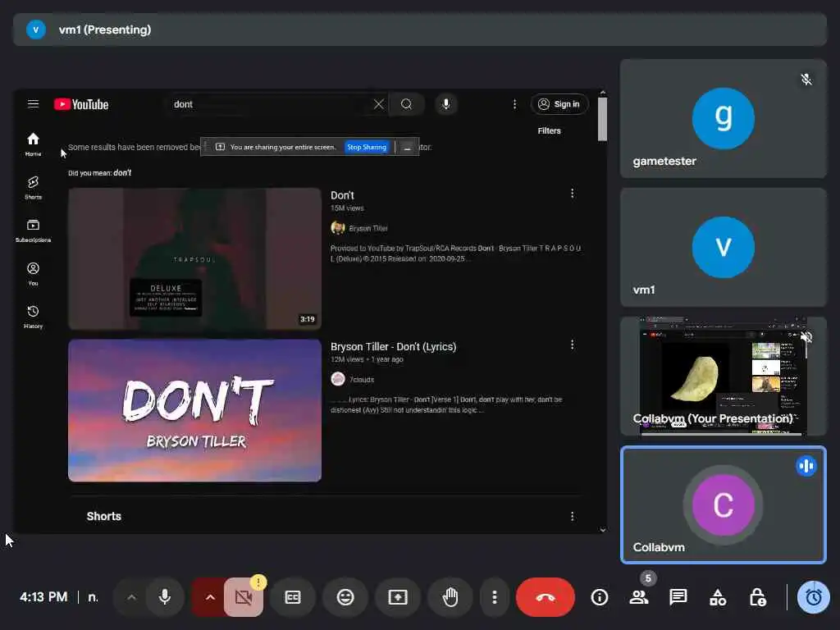Open the Shorts shelf options menu
840x630 pixels.
(572, 516)
